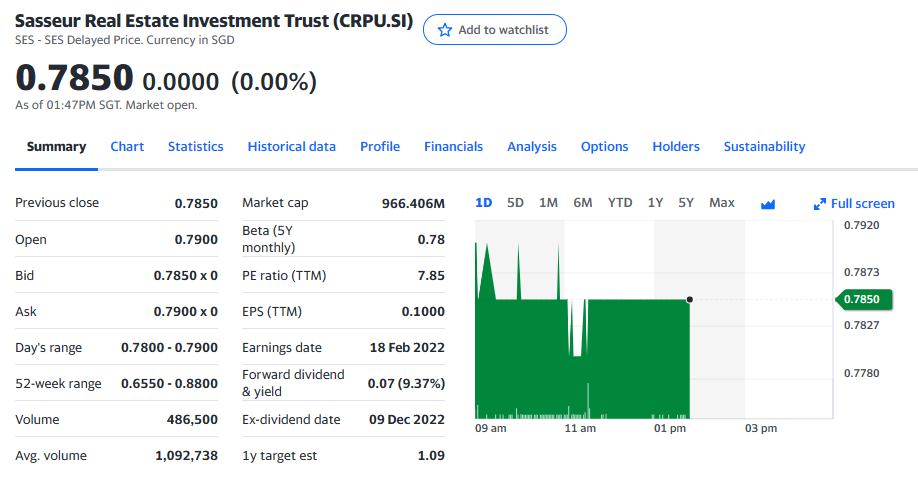
Task: Click the Beta (5Y monthly) label
Action: pyautogui.click(x=268, y=239)
